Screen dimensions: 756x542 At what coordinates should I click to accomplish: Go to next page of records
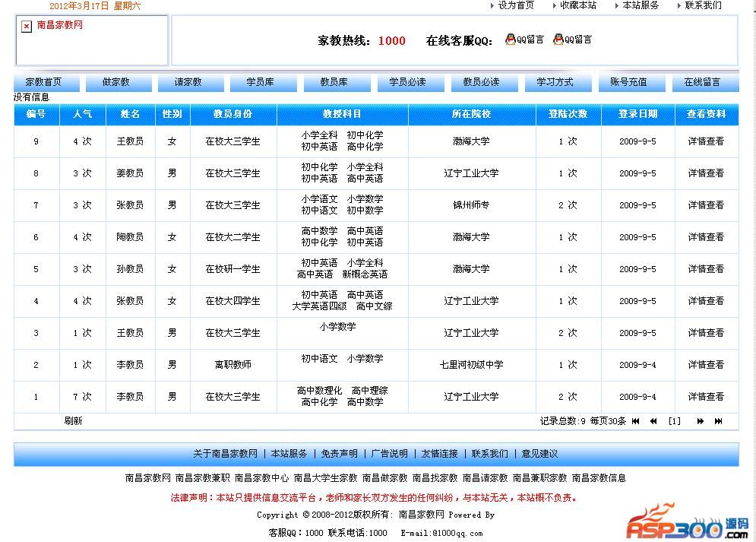[x=700, y=421]
